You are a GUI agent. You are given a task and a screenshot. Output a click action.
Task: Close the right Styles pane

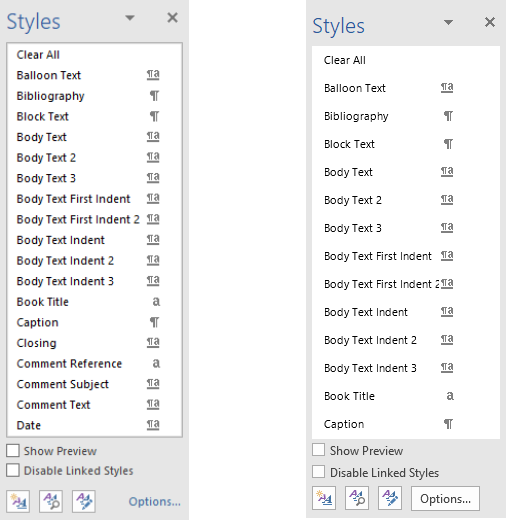tap(490, 22)
